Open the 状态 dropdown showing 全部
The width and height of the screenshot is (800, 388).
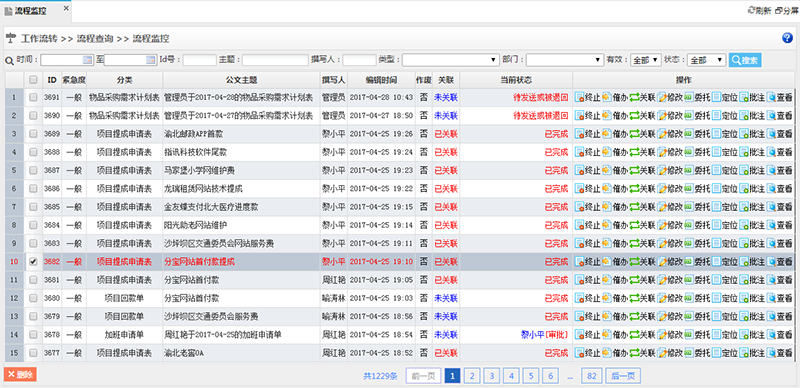click(707, 60)
